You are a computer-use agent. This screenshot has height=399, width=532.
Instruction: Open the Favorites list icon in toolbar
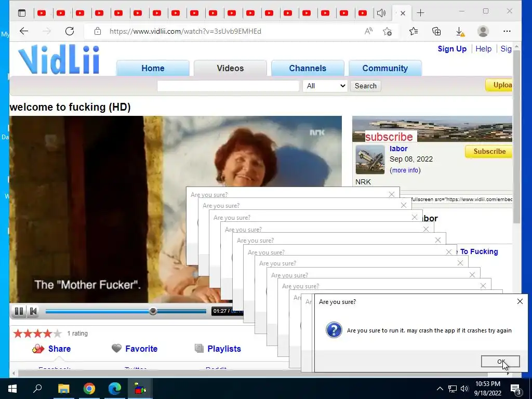click(413, 31)
